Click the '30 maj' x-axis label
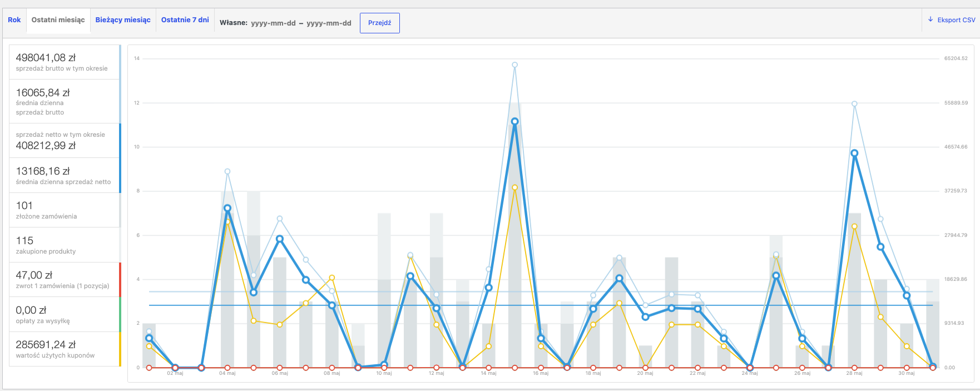This screenshot has height=391, width=980. coord(907,373)
